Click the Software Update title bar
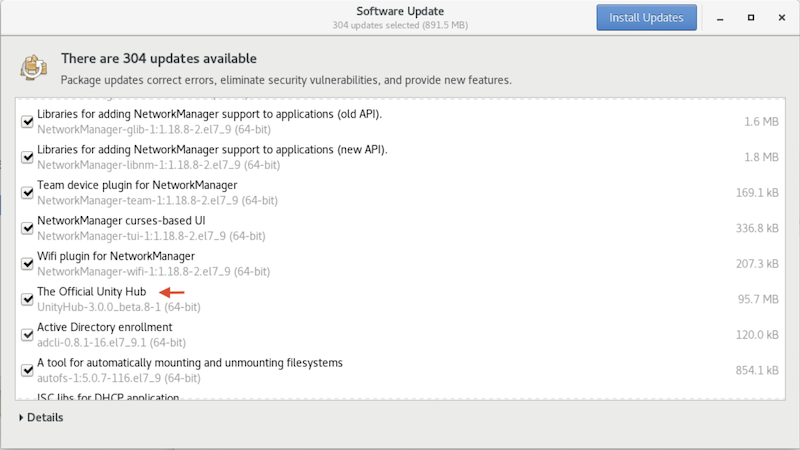The image size is (800, 450). tap(400, 12)
